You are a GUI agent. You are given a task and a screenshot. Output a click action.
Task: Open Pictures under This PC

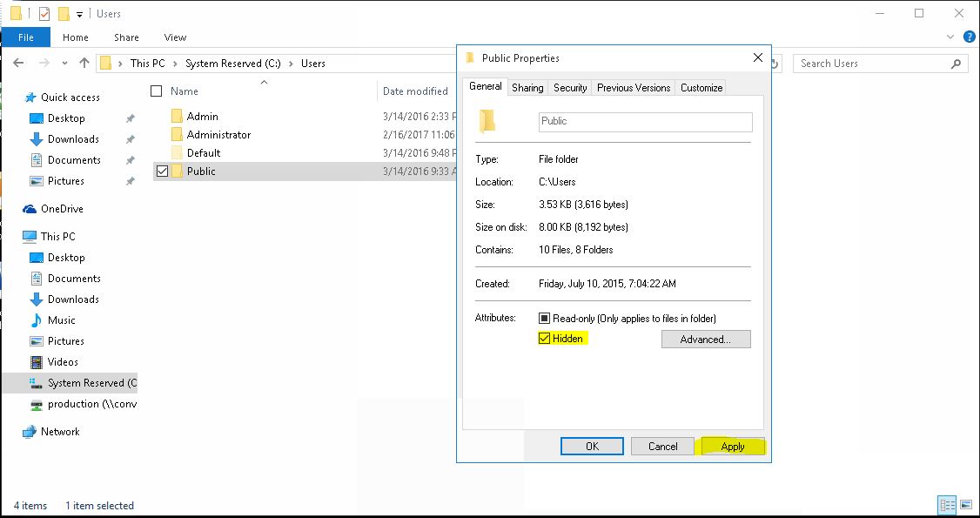pos(65,341)
